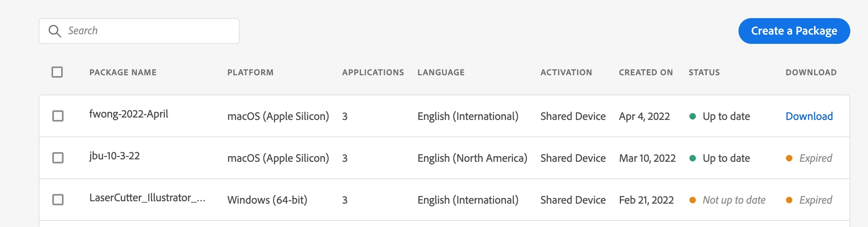Viewport: 868px width, 227px height.
Task: Download the fwong-2022-April package
Action: (x=809, y=116)
